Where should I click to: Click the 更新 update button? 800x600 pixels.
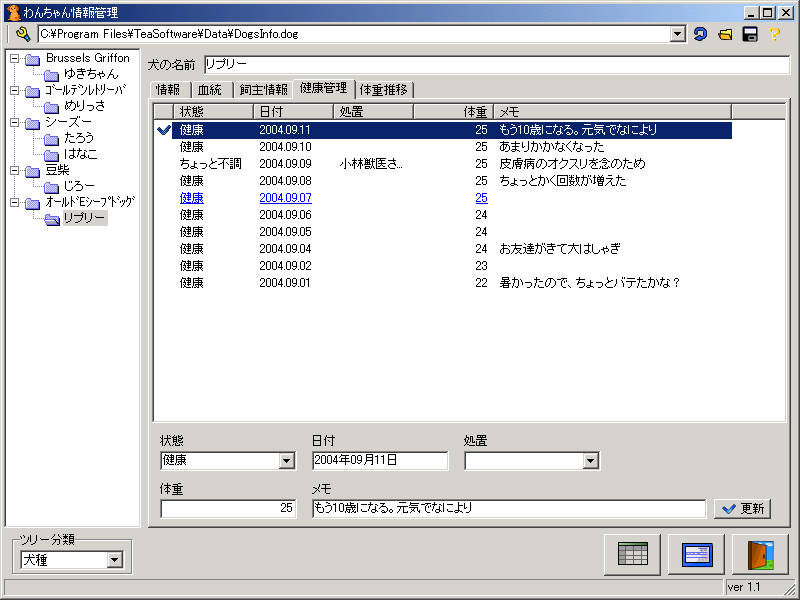point(742,508)
